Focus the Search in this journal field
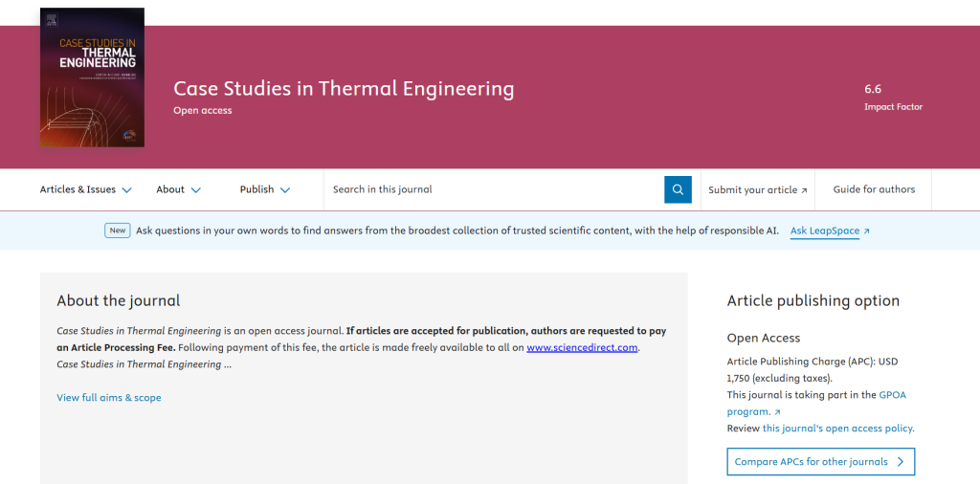Viewport: 980px width, 484px height. pyautogui.click(x=494, y=189)
